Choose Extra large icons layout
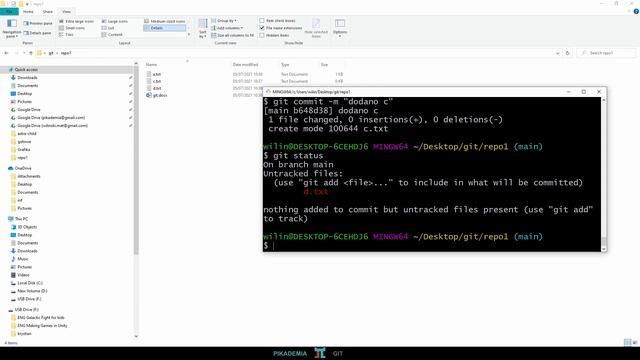Screen dimensions: 640x360 click(76, 21)
